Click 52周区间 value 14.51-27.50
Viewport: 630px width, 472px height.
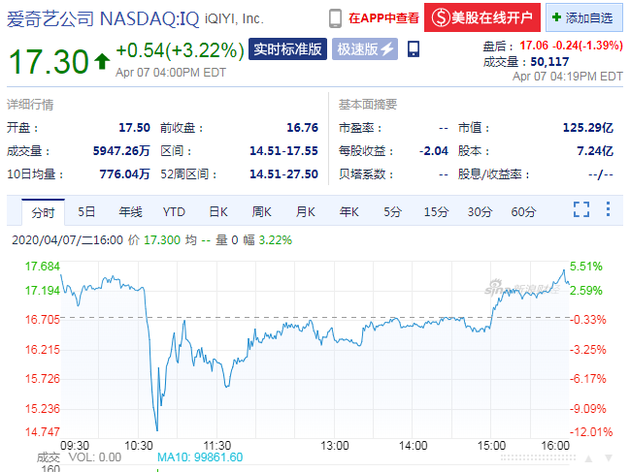(x=284, y=174)
